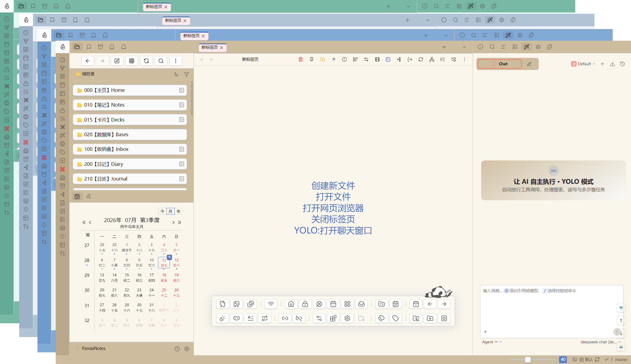Expand the 000【主页】Home folder side arrow
The height and width of the screenshot is (364, 631).
click(182, 90)
